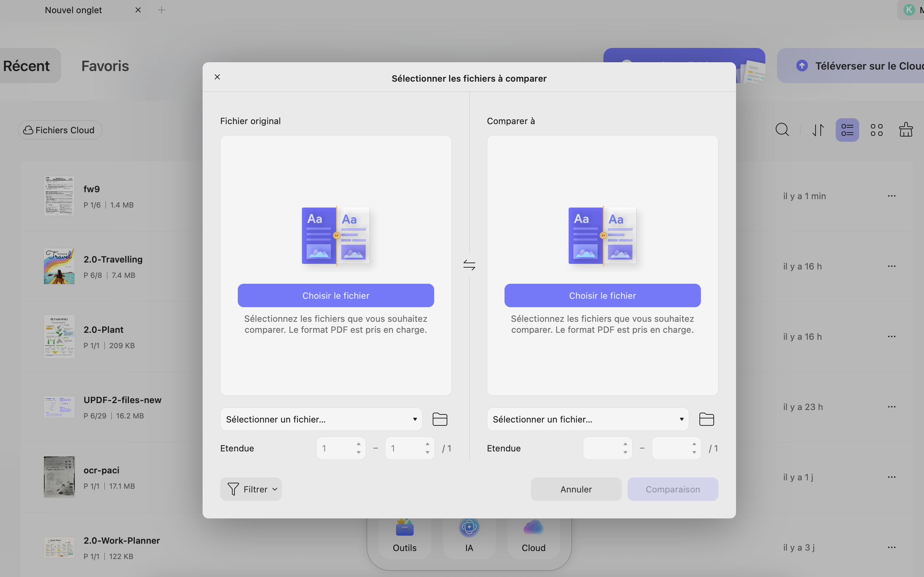Open the 2.0-Plant thumbnail

tap(59, 336)
